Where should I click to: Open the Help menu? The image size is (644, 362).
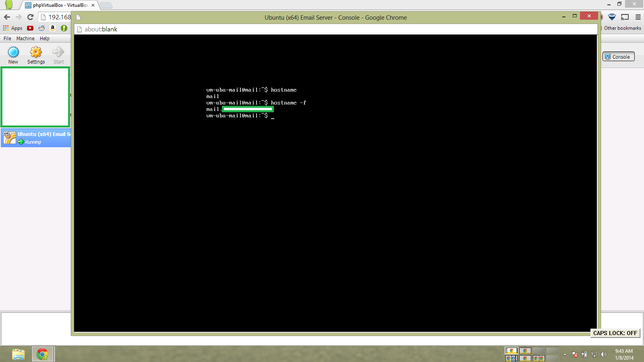pos(44,39)
